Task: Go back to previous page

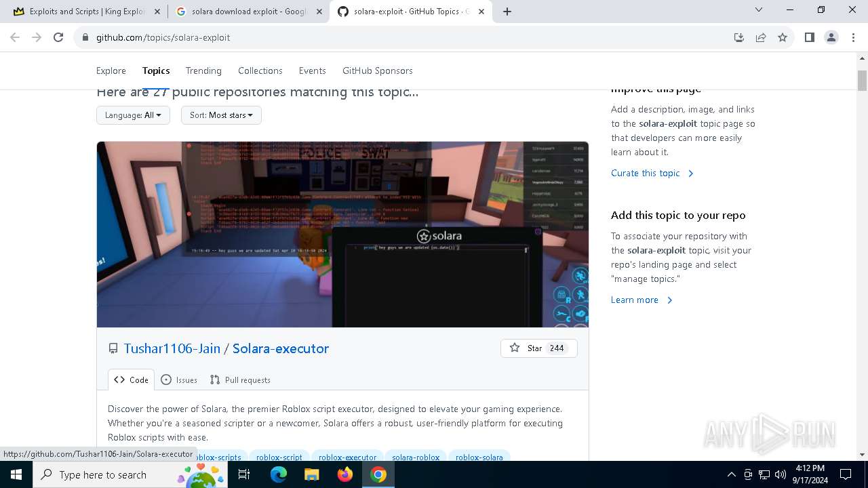Action: [x=15, y=37]
